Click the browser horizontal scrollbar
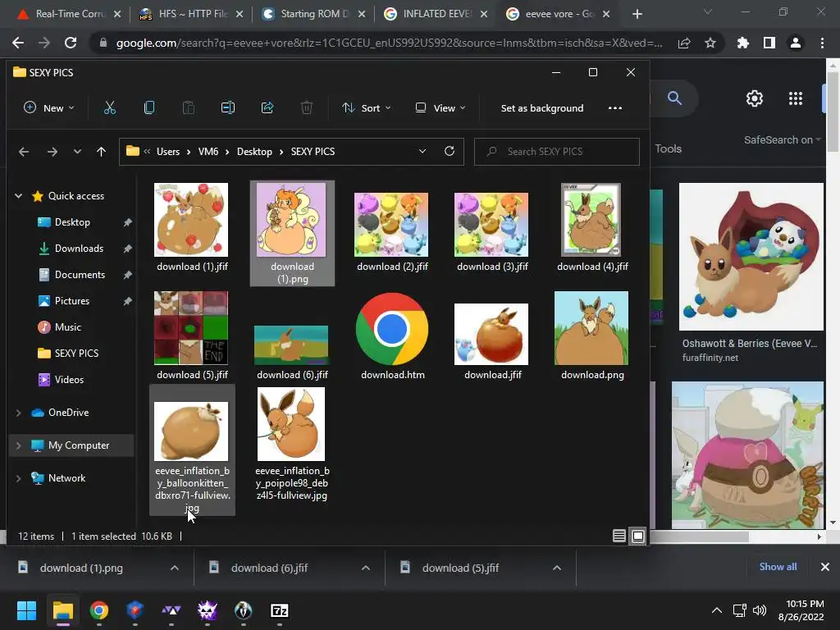This screenshot has width=840, height=630. (x=699, y=536)
